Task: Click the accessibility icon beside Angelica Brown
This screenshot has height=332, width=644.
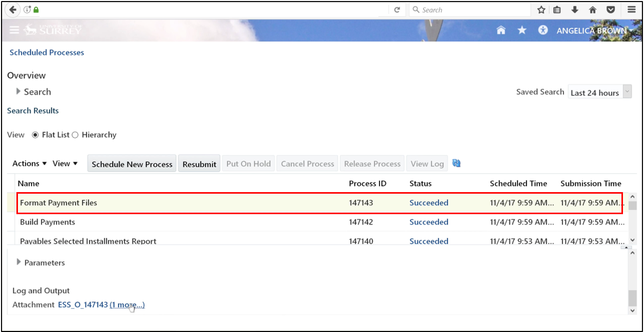Action: (x=542, y=30)
